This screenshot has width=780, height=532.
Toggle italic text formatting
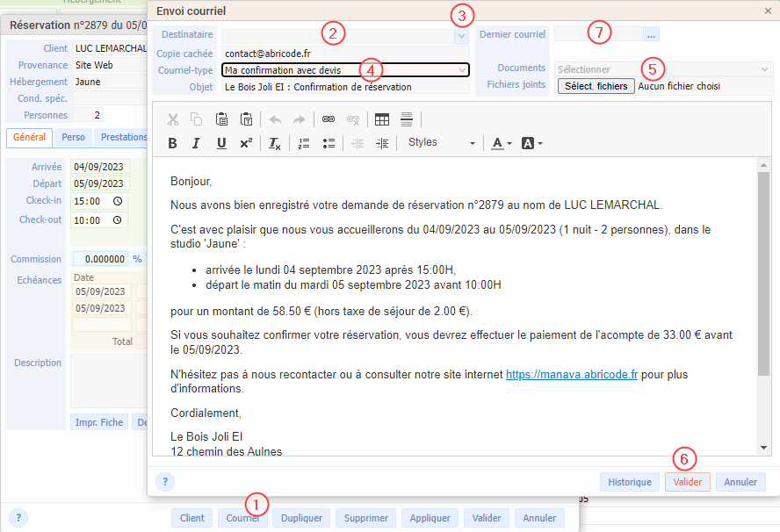pyautogui.click(x=197, y=143)
